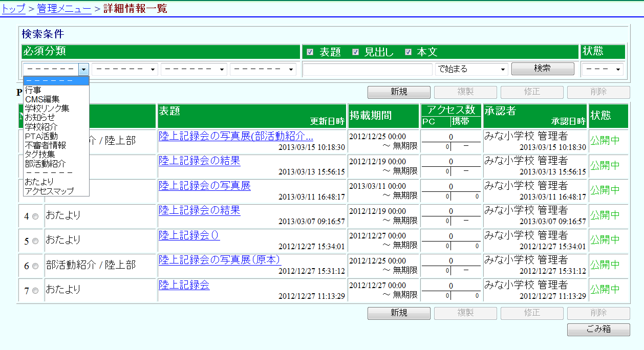Choose タグ技集 from the dropdown list
This screenshot has height=350, width=644.
[x=56, y=155]
